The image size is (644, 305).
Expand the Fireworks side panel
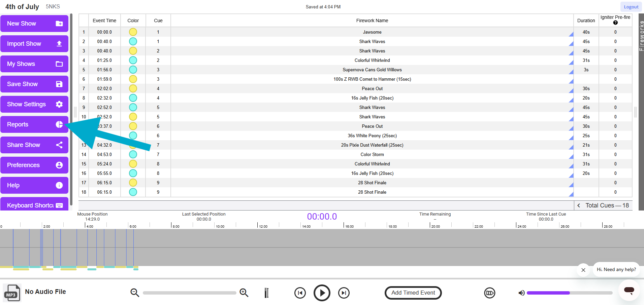pyautogui.click(x=641, y=35)
